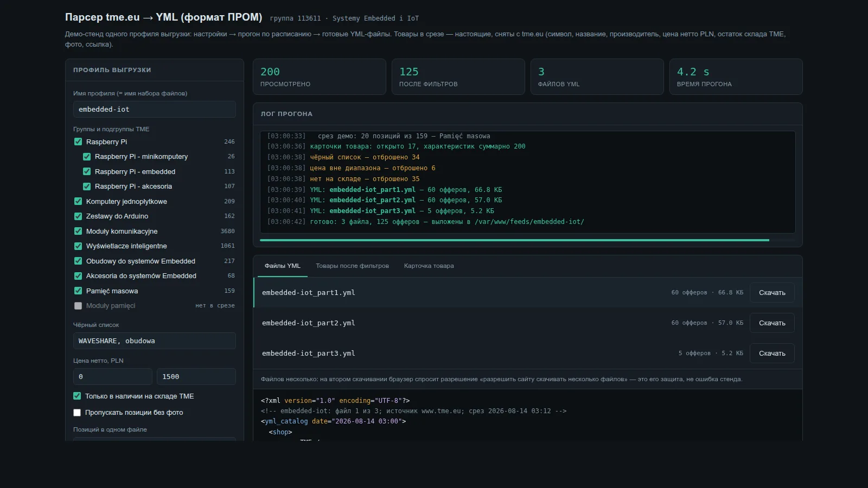Disable 'Только в наличии на складе TME'

coord(77,396)
